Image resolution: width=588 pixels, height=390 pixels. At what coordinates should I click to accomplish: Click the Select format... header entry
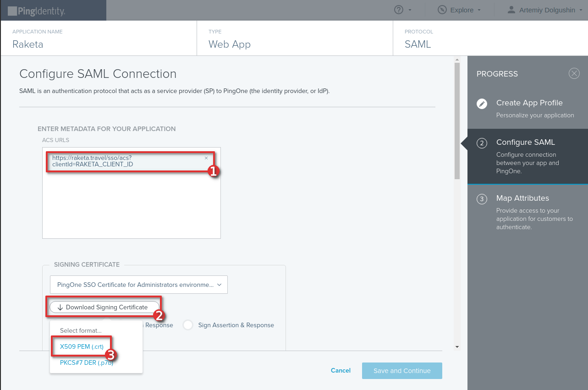pyautogui.click(x=81, y=330)
